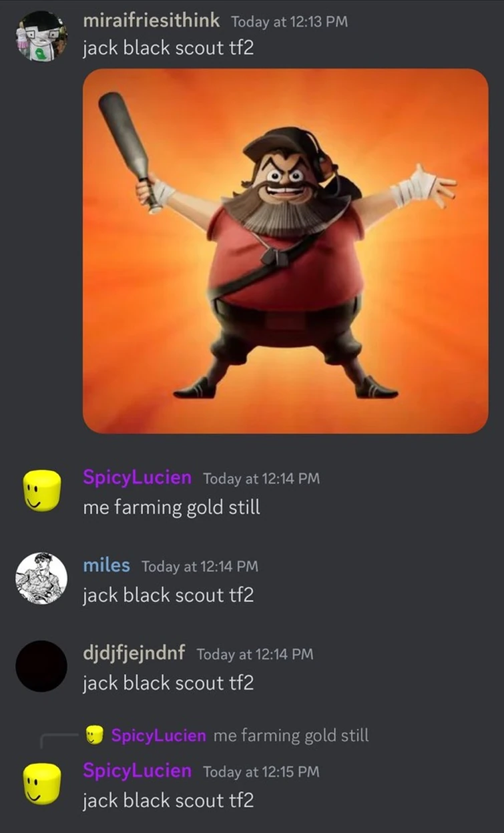
Task: Select the SpicyLucien username at 12:14 PM
Action: 137,478
